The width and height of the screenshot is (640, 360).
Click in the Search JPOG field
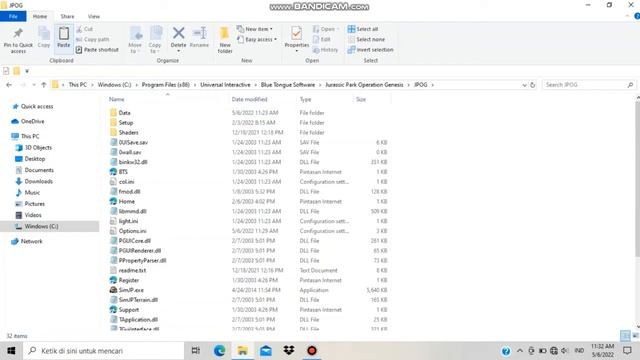pos(589,85)
